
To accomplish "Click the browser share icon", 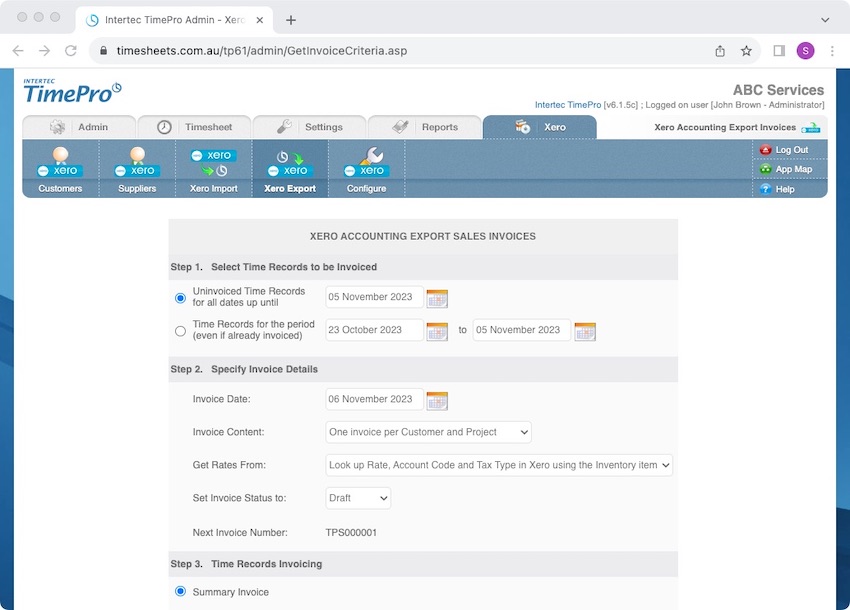I will click(x=720, y=51).
